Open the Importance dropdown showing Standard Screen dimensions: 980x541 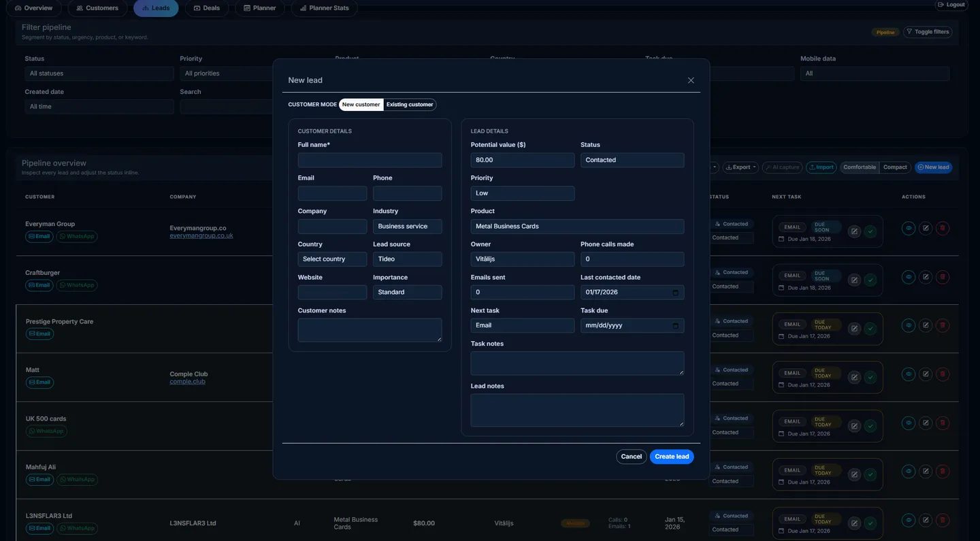point(407,292)
